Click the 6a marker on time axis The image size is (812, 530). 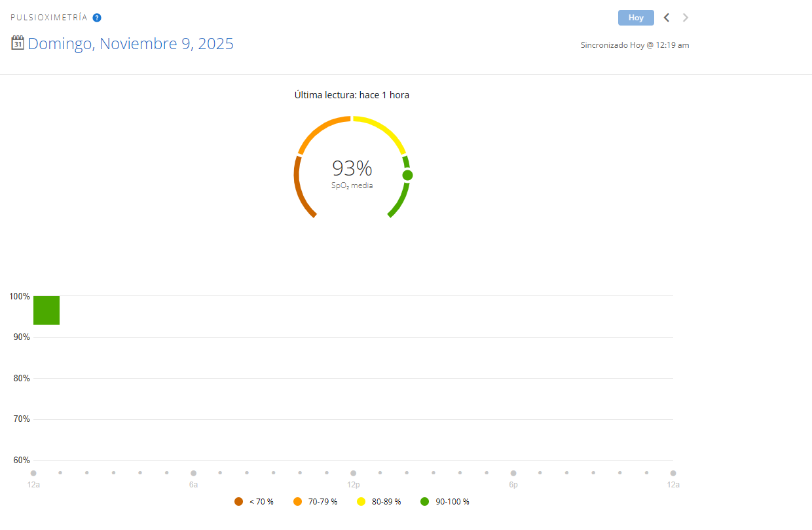193,473
